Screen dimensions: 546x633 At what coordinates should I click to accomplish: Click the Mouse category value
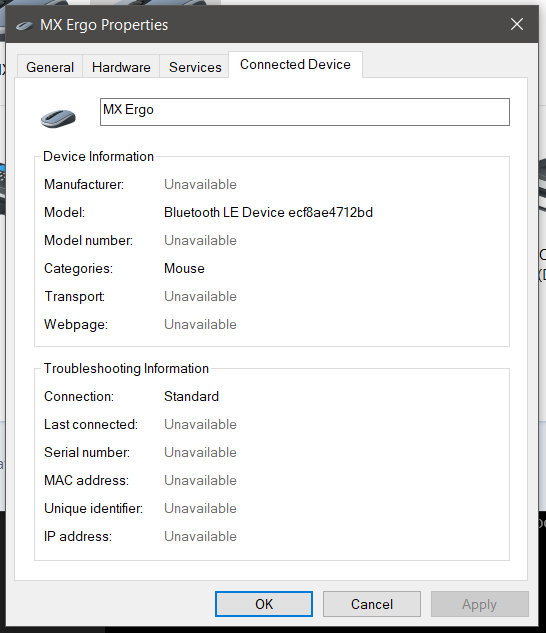[184, 268]
